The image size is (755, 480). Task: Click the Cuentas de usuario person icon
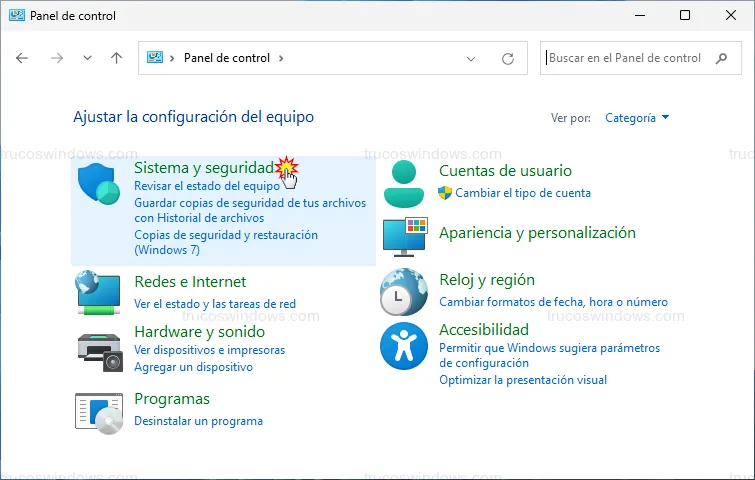click(x=404, y=183)
